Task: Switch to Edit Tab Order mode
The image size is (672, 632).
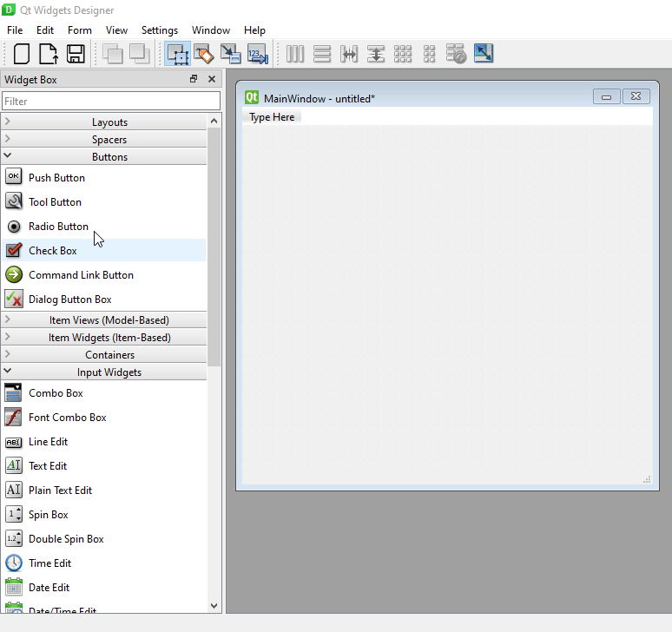Action: [258, 54]
